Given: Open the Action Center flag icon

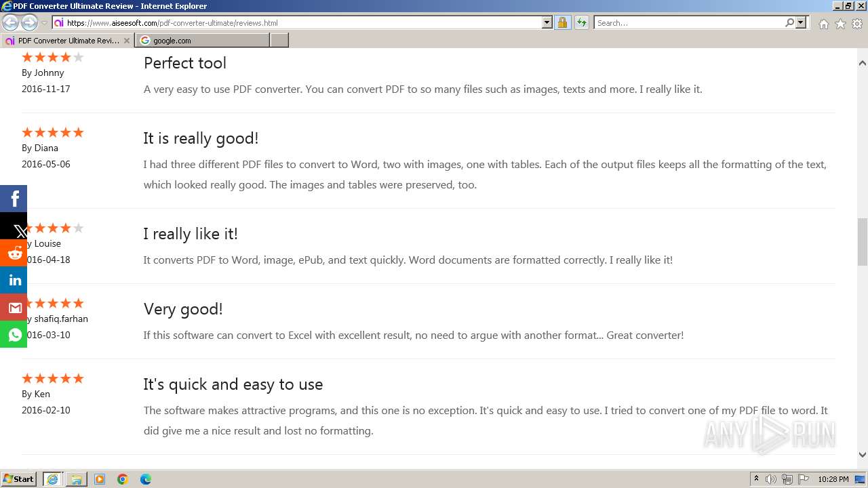Looking at the screenshot, I should coord(804,479).
